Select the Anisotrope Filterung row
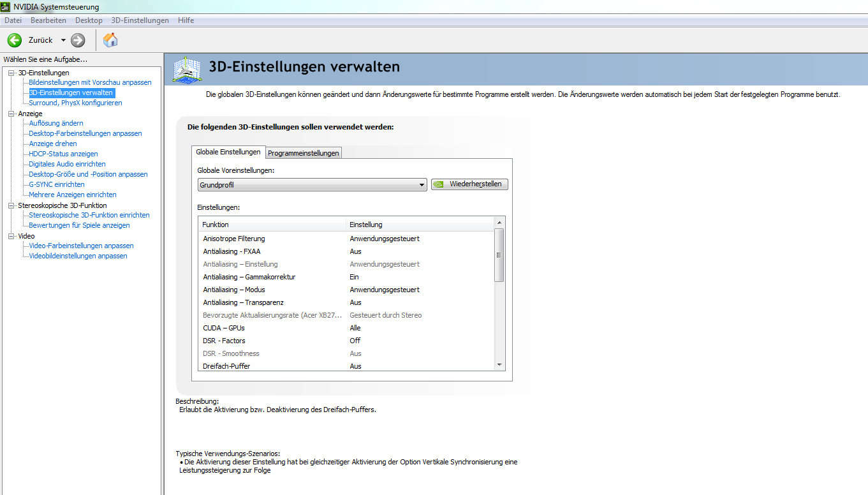 (346, 239)
